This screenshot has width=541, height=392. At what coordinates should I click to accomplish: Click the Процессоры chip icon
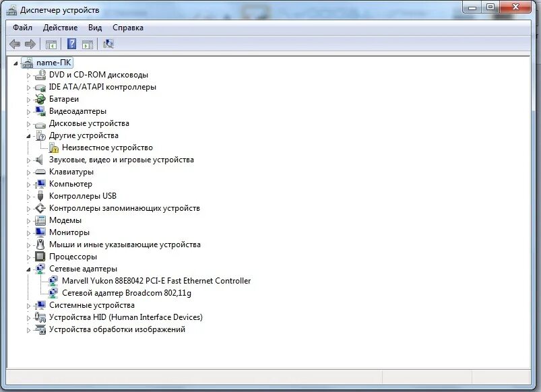click(40, 257)
